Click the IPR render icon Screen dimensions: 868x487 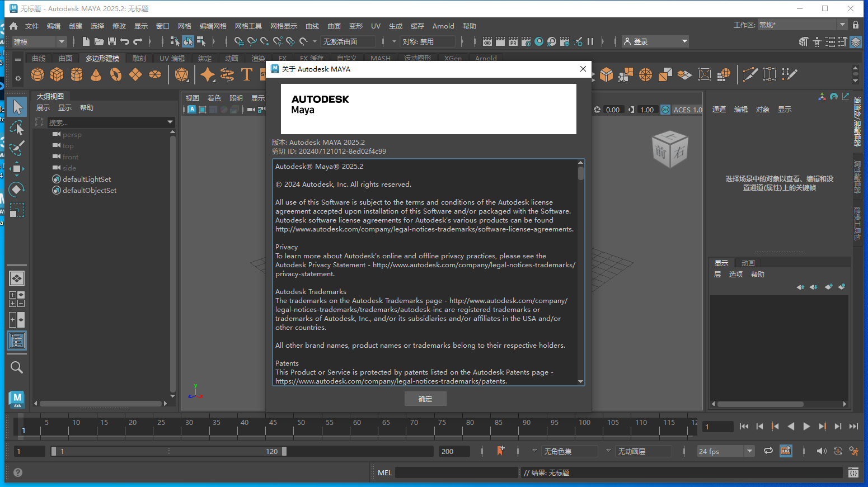[513, 41]
